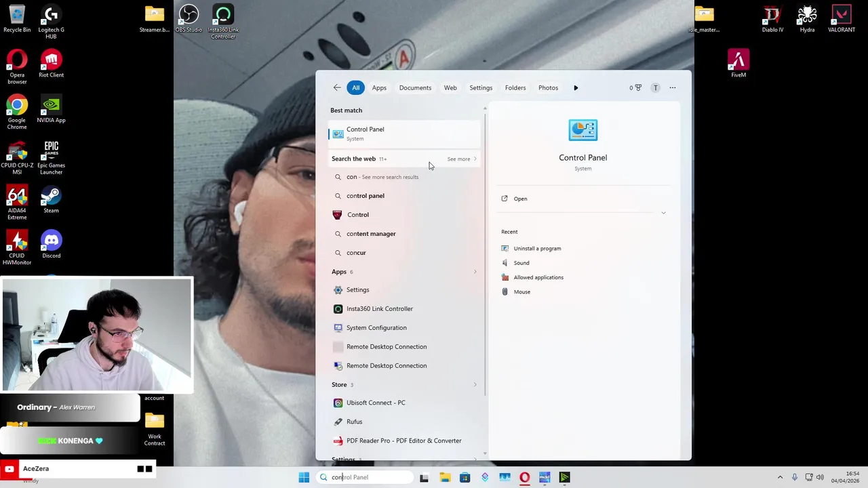Switch to Apps filter tab
Viewport: 868px width, 488px height.
[x=379, y=87]
